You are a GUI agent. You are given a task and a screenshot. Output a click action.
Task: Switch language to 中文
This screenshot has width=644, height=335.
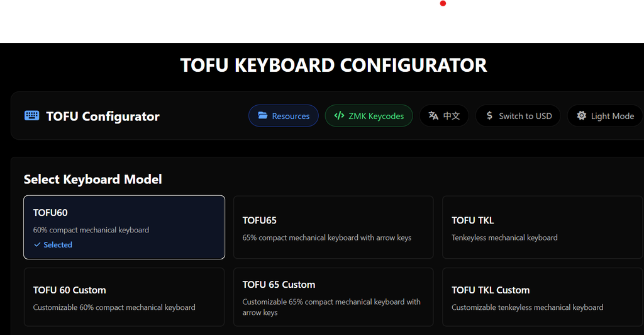[x=444, y=116]
